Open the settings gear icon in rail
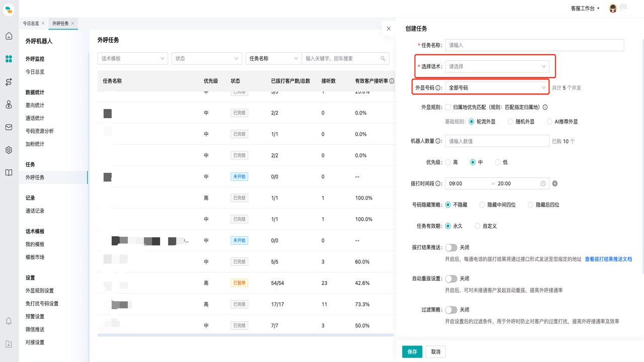The height and width of the screenshot is (362, 644). (9, 150)
